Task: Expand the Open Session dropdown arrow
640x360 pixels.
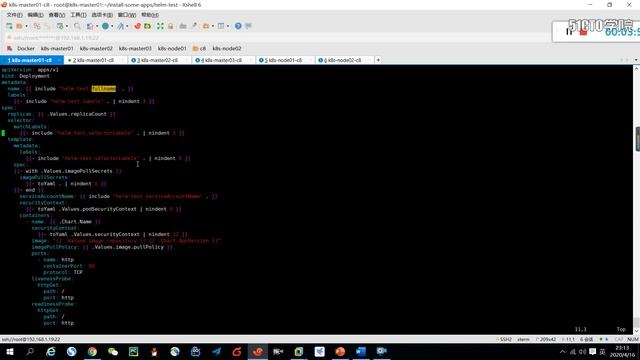Action: [x=27, y=26]
